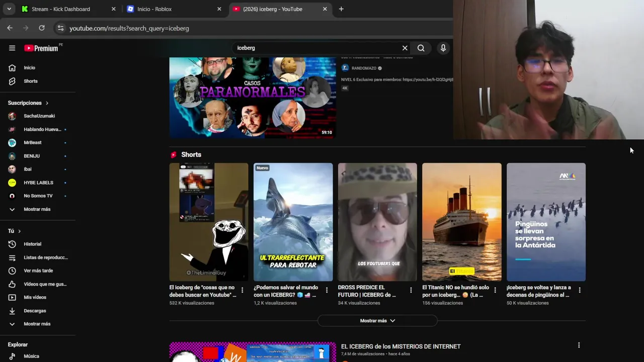Clear the search box with the X
This screenshot has height=362, width=644.
coord(405,48)
